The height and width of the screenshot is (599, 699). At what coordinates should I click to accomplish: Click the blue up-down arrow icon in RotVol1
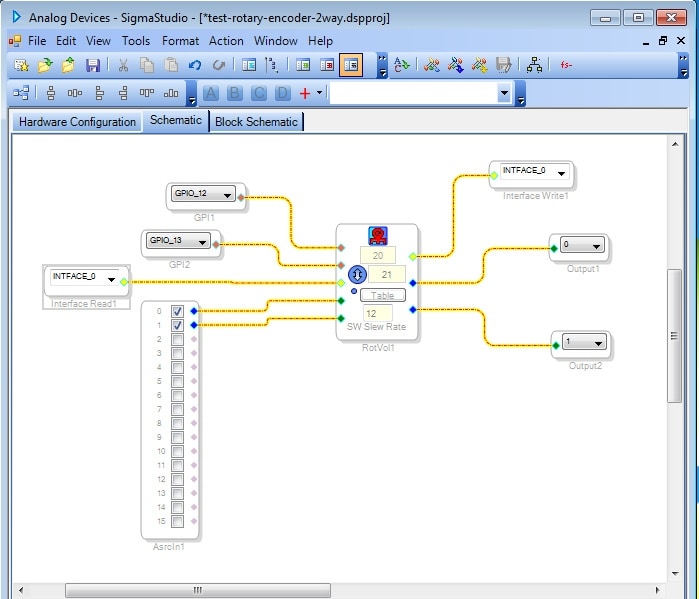[x=357, y=275]
